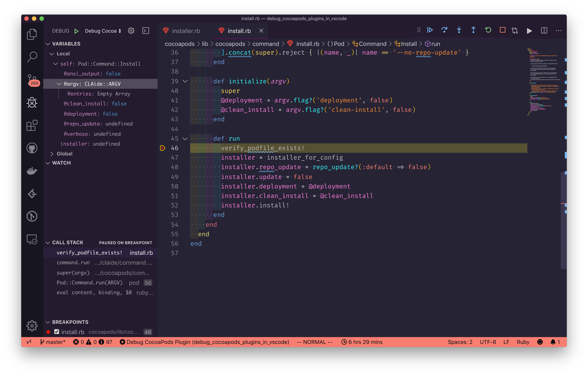Click the Step Out debug arrow

tap(473, 30)
